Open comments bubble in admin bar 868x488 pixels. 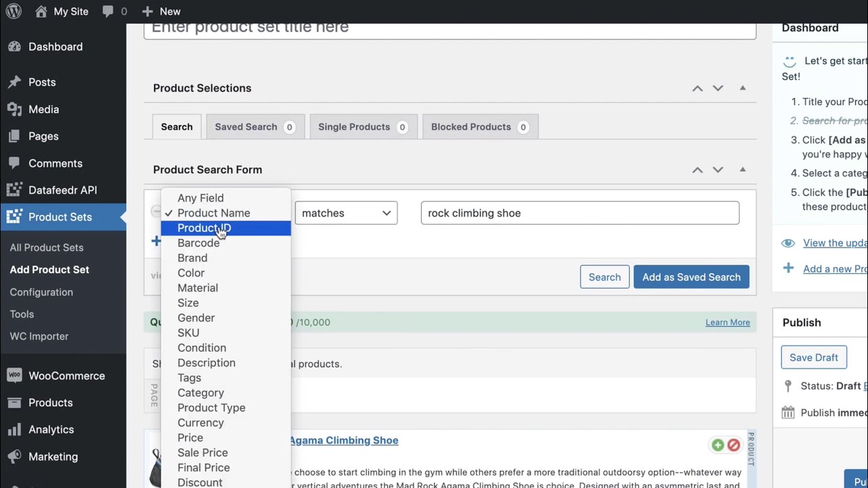[x=108, y=12]
